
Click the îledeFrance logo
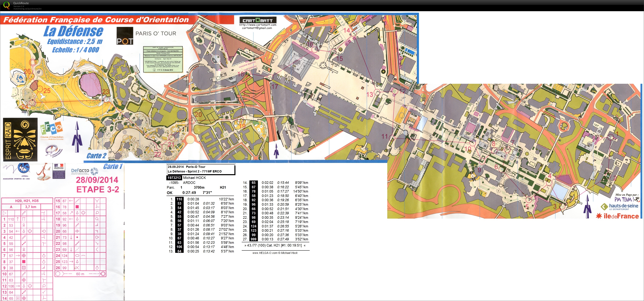point(617,216)
